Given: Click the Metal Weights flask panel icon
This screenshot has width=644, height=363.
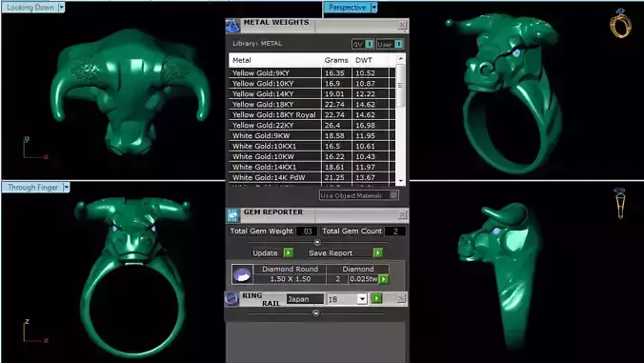Looking at the screenshot, I should click(232, 26).
